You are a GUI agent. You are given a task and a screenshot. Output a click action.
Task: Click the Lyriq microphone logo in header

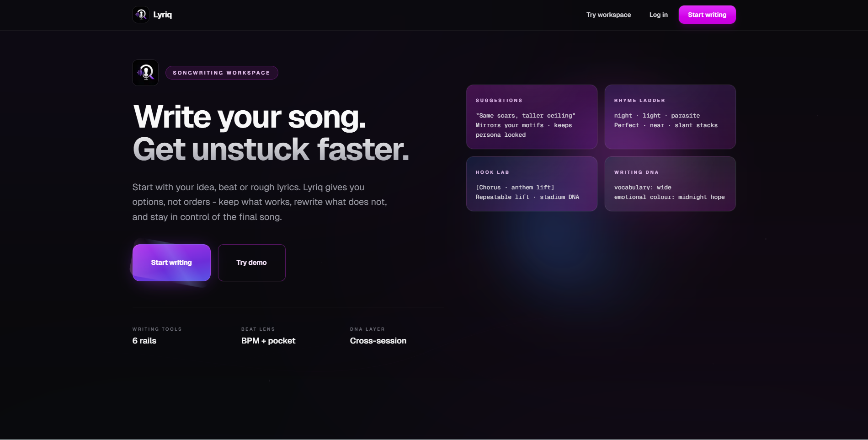point(141,15)
